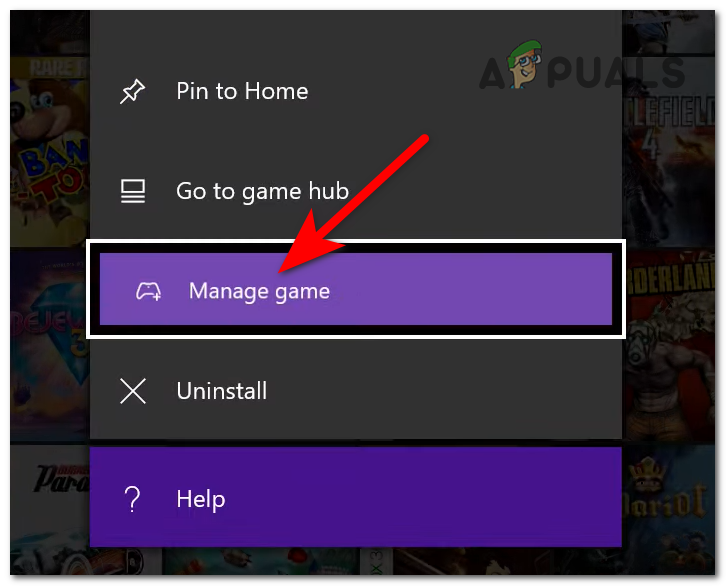Image resolution: width=726 pixels, height=586 pixels.
Task: Open the Burnout Paradise game tile
Action: click(x=50, y=509)
